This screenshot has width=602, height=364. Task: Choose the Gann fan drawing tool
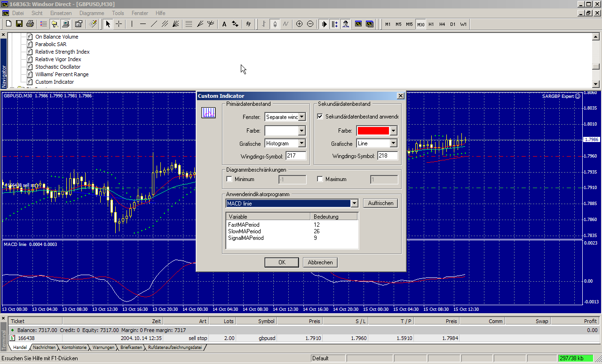176,24
